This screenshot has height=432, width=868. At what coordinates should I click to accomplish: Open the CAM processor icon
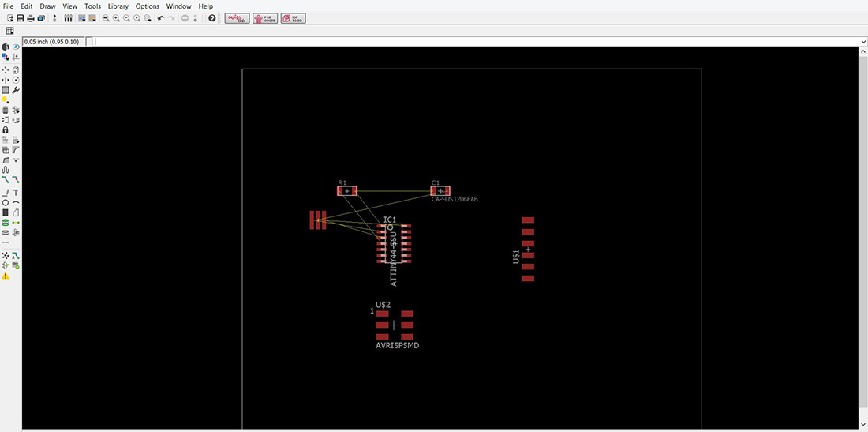(x=41, y=18)
